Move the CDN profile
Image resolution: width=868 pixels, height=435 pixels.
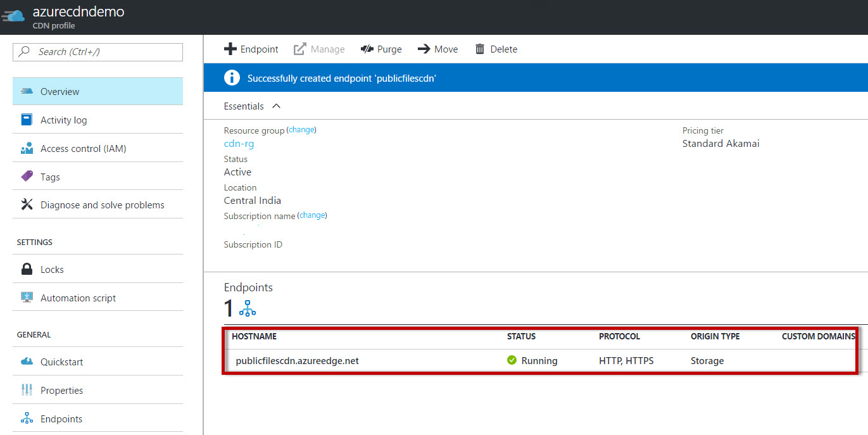point(437,49)
